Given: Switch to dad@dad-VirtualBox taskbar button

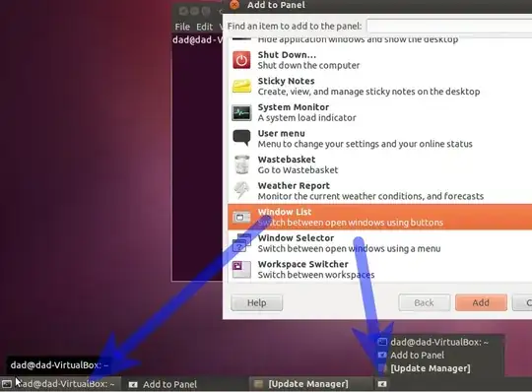Looking at the screenshot, I should click(x=60, y=384).
